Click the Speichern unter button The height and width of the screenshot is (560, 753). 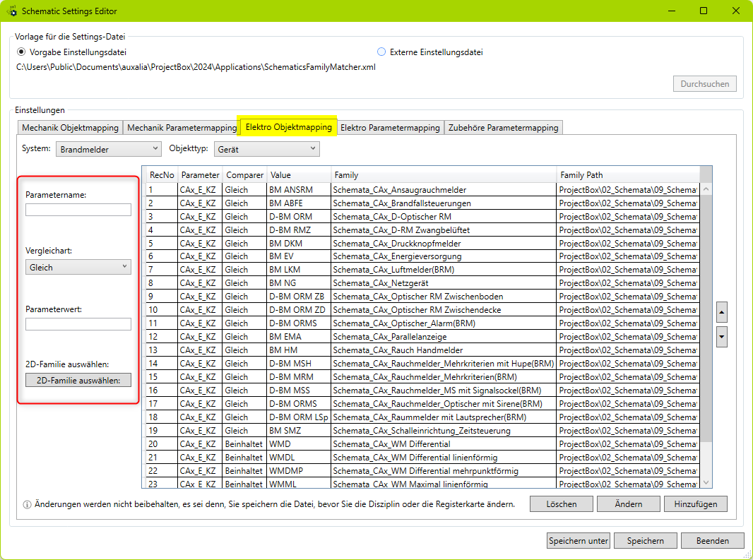578,541
